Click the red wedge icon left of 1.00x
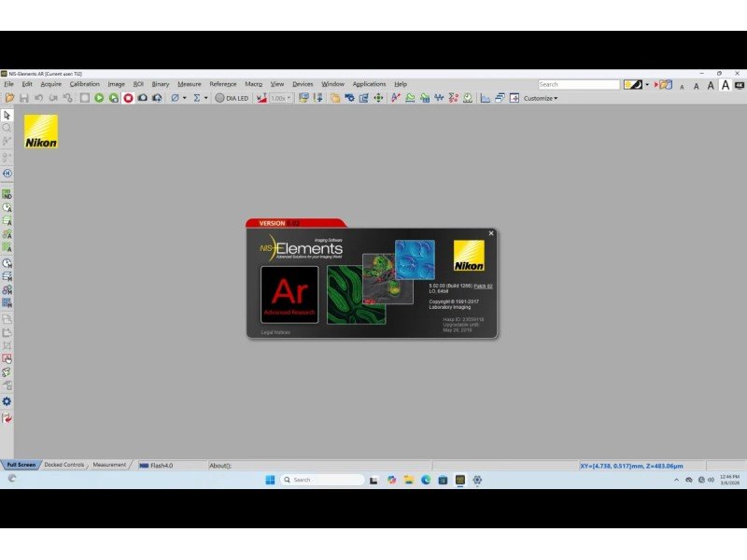This screenshot has width=747, height=560. [261, 98]
